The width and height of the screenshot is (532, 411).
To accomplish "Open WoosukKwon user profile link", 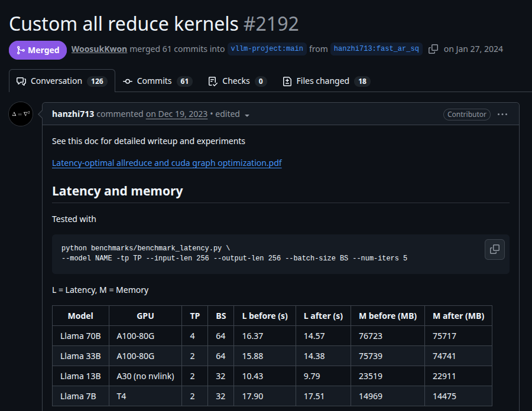I will (x=99, y=49).
